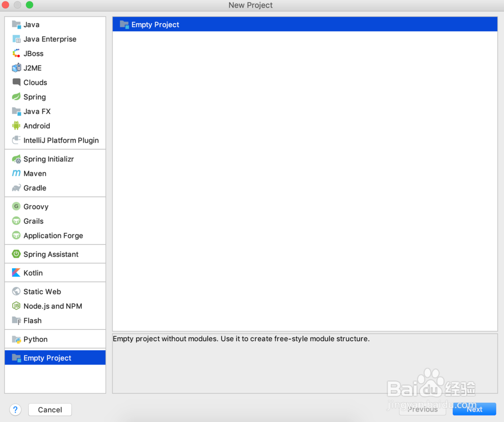Select Java Enterprise label in list
Viewport: 504px width, 422px height.
[50, 39]
